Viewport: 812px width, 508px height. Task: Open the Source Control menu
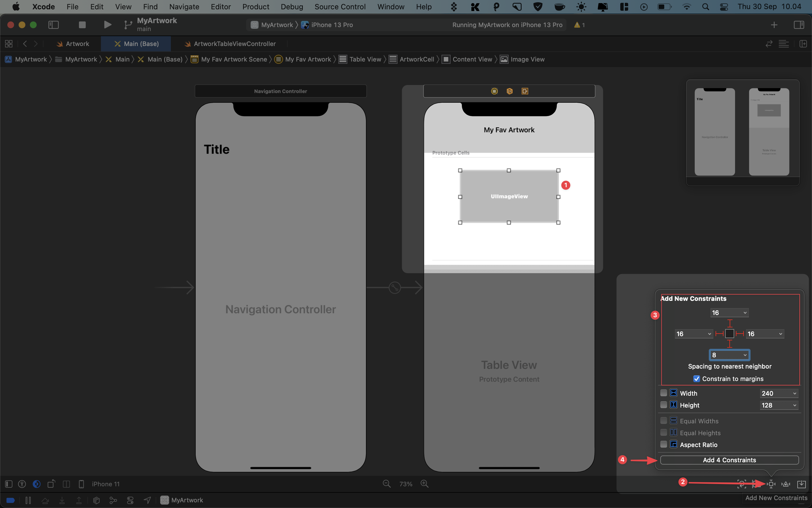[x=340, y=7]
